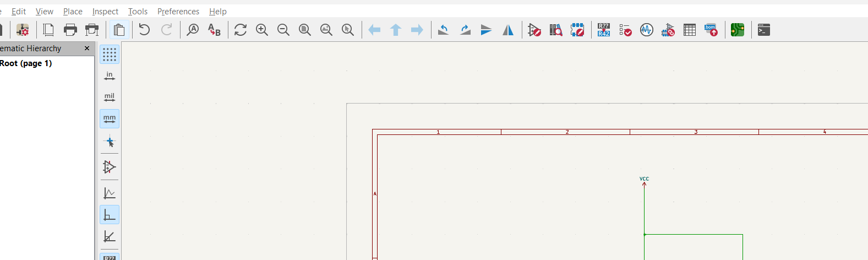Image resolution: width=868 pixels, height=260 pixels.
Task: Activate zoom to selection tool
Action: (x=348, y=30)
